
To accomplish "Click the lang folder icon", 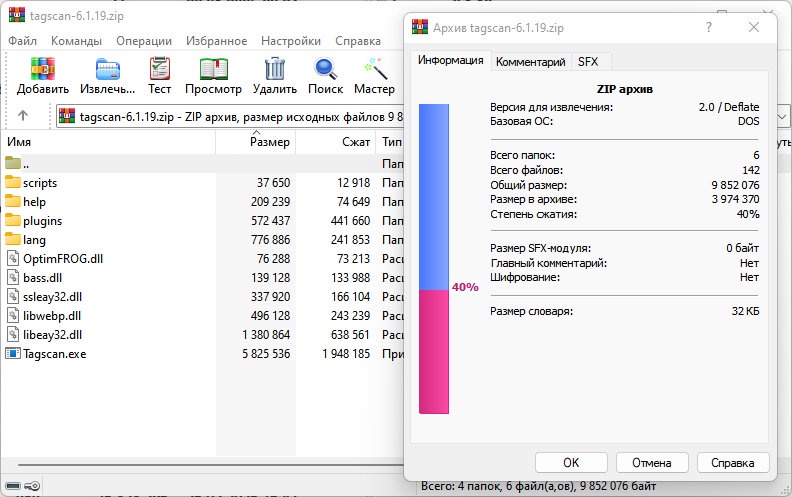I will (13, 239).
